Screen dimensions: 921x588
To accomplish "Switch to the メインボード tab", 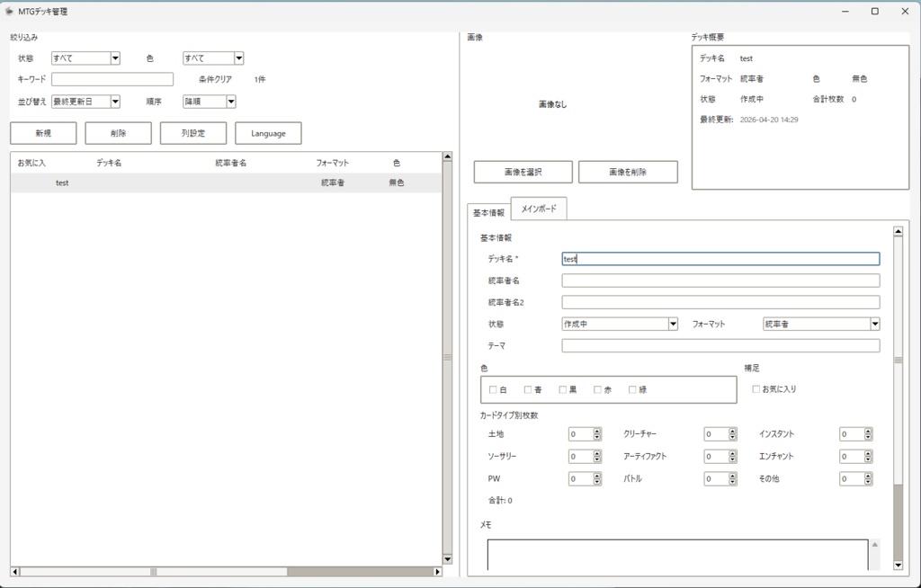I will click(x=539, y=209).
